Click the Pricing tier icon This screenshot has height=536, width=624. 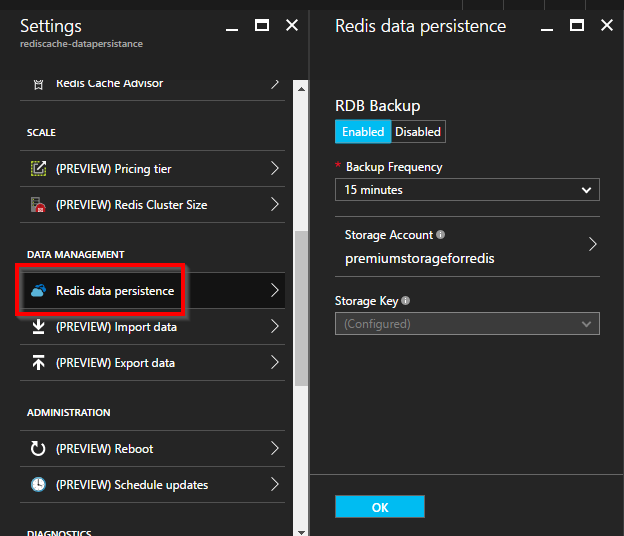[39, 169]
